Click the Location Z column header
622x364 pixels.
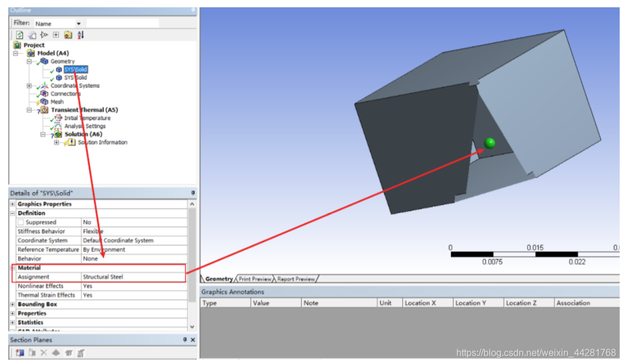pos(529,303)
